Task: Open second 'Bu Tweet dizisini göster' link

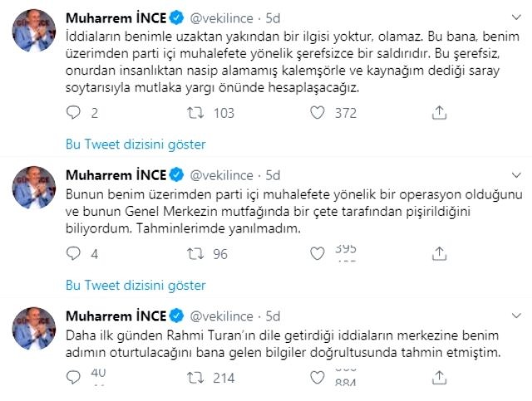Action: click(135, 286)
